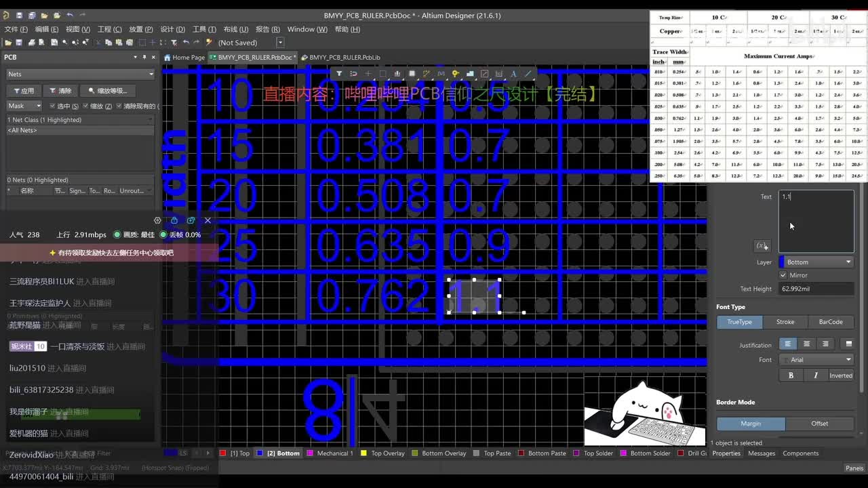The height and width of the screenshot is (488, 868).
Task: Click the Panels button in status bar
Action: click(854, 468)
